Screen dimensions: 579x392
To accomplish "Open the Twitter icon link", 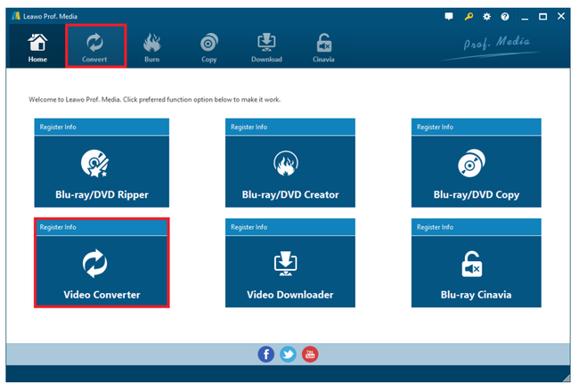I will coord(288,354).
